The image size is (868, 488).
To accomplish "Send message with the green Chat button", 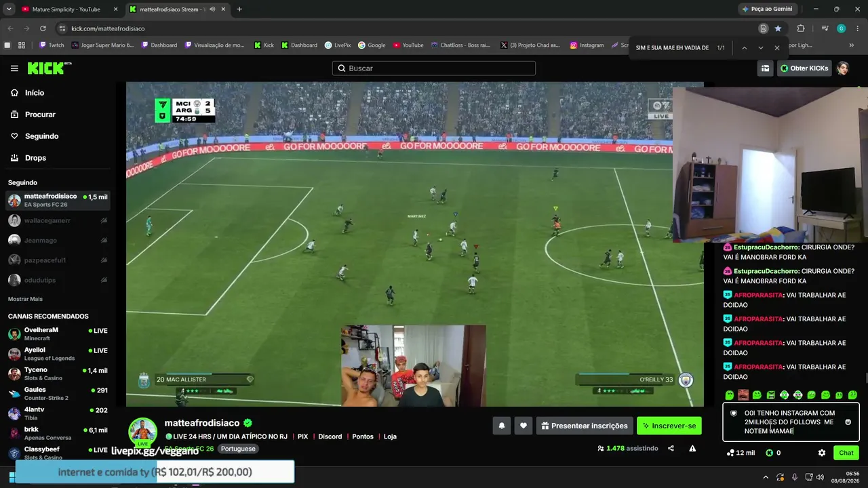I will (x=846, y=453).
